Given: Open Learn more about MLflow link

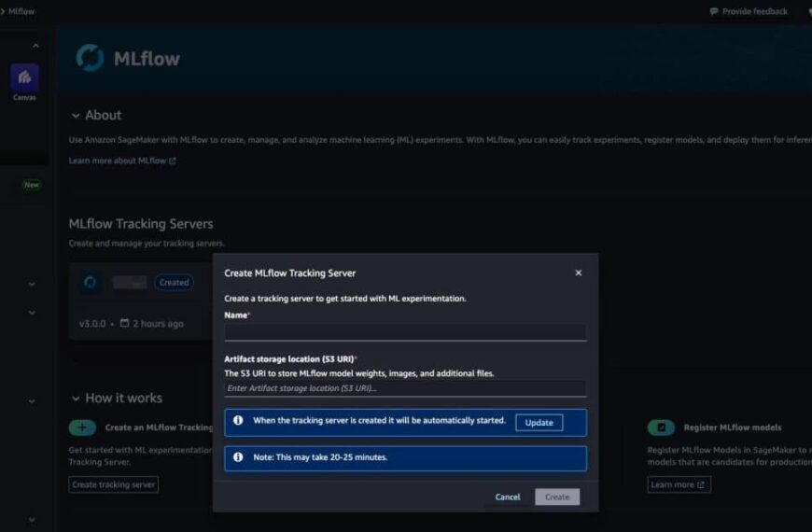Looking at the screenshot, I should [122, 161].
